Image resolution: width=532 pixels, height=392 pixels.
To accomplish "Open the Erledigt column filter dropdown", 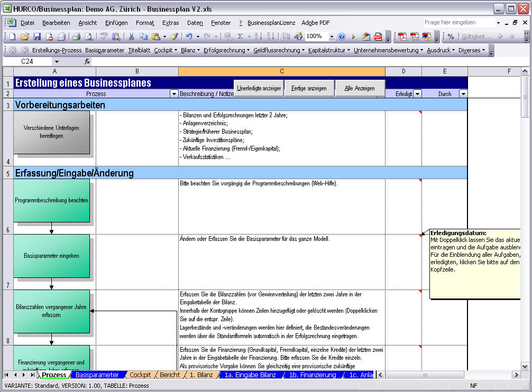I will point(417,94).
